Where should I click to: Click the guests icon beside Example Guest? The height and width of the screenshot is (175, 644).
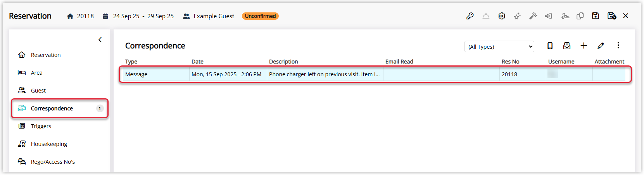[x=186, y=16]
